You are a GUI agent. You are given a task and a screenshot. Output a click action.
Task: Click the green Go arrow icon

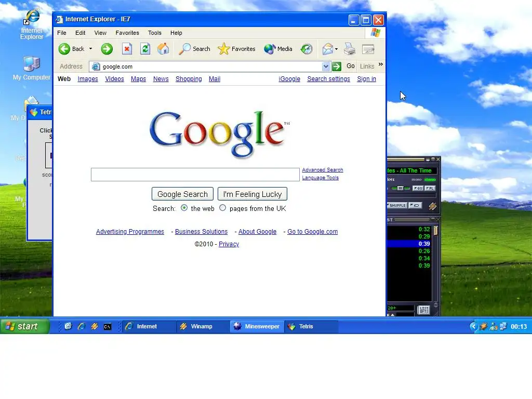tap(337, 66)
